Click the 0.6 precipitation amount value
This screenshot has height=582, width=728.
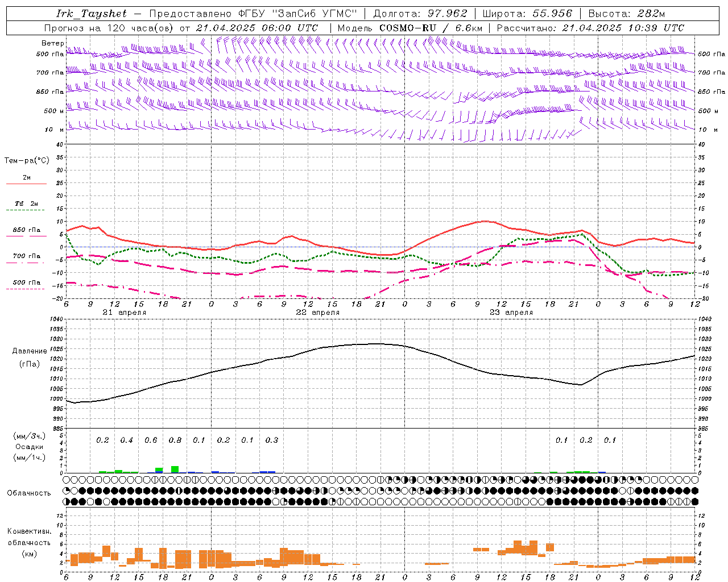pos(151,440)
